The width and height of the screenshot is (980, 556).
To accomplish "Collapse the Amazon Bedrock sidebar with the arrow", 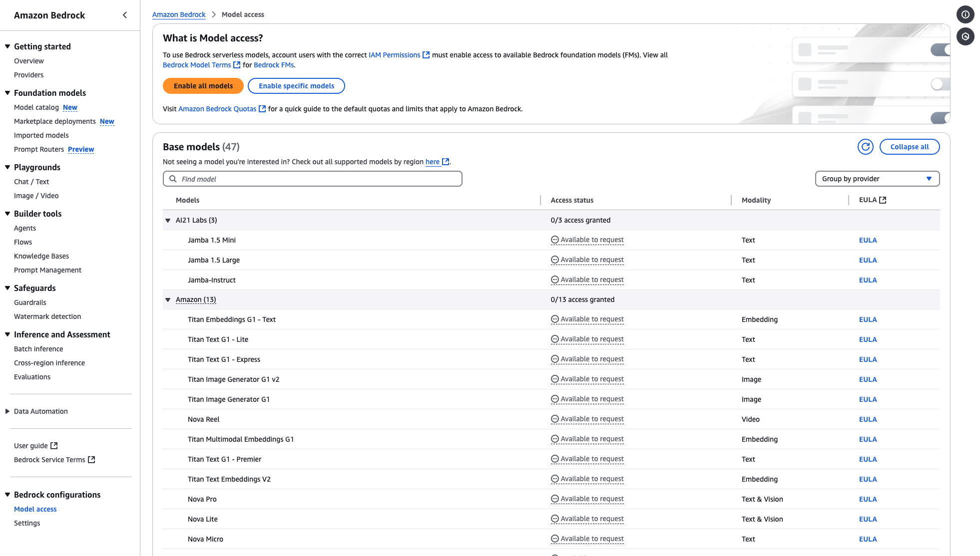I will (125, 15).
